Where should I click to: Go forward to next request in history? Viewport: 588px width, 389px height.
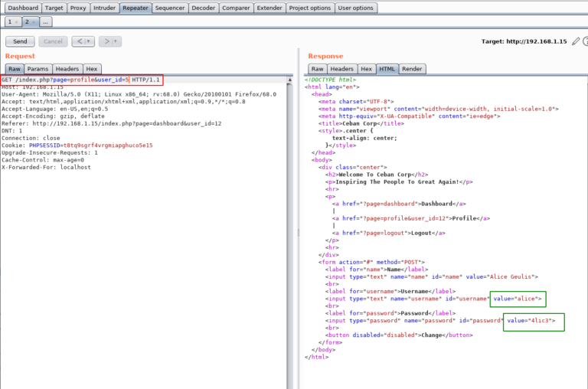coord(105,41)
